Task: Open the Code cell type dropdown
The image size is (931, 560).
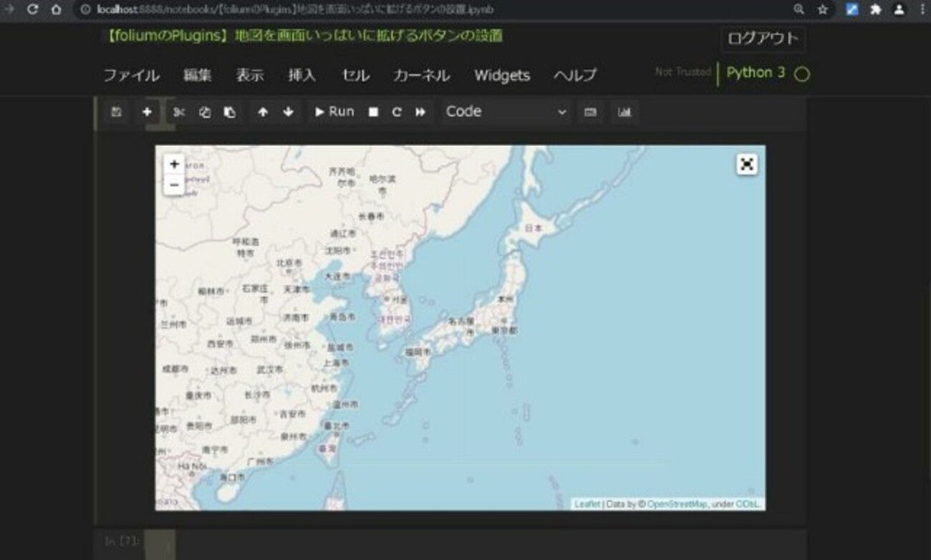Action: pos(506,112)
